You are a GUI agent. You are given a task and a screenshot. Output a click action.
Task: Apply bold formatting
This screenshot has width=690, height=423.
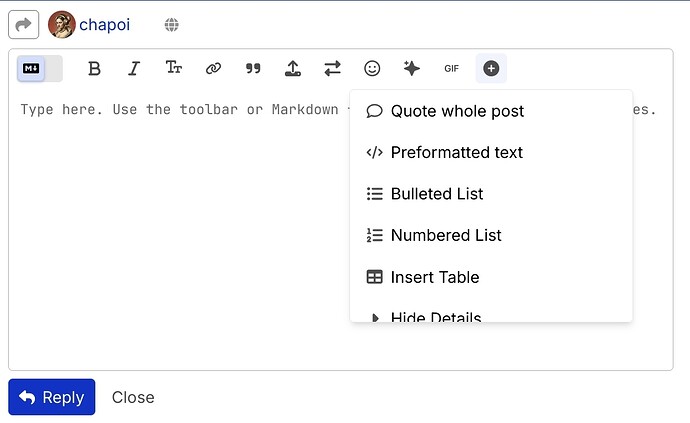(x=94, y=69)
